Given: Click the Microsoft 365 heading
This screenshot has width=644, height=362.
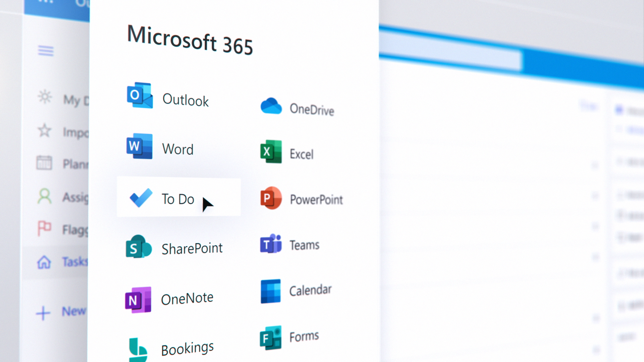Looking at the screenshot, I should (190, 40).
